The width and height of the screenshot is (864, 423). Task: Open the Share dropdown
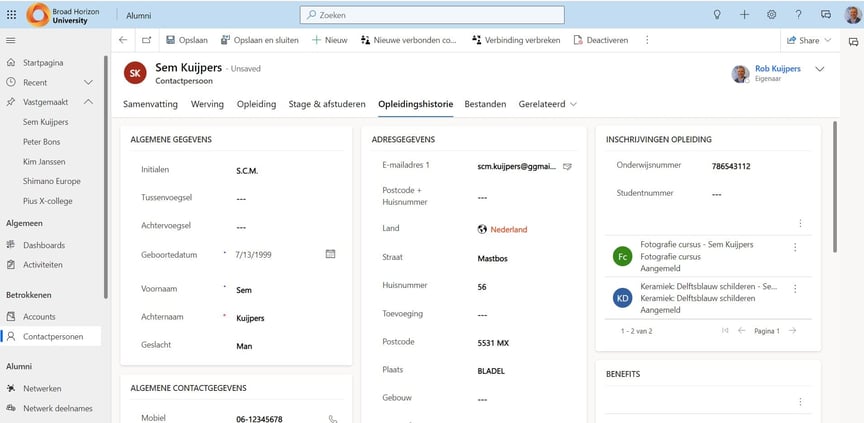(x=809, y=40)
